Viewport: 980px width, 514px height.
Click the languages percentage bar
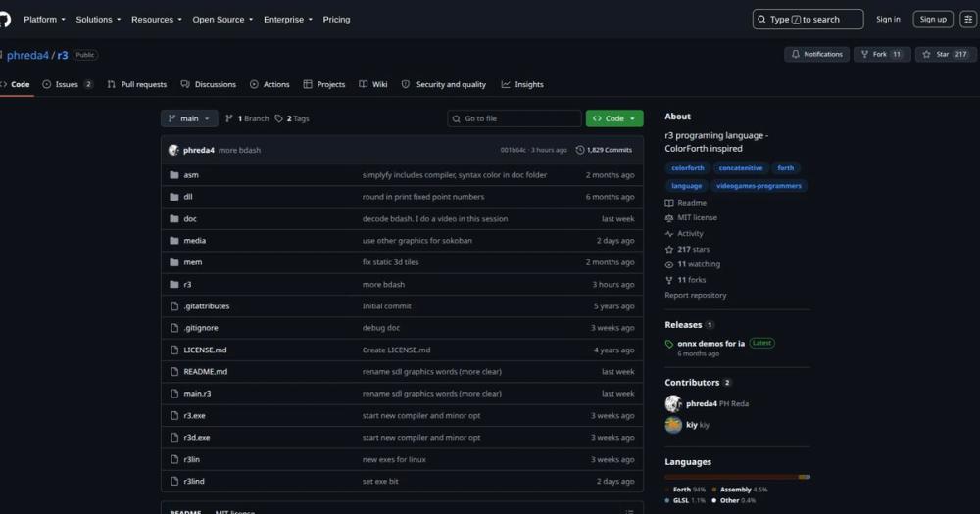[x=738, y=477]
